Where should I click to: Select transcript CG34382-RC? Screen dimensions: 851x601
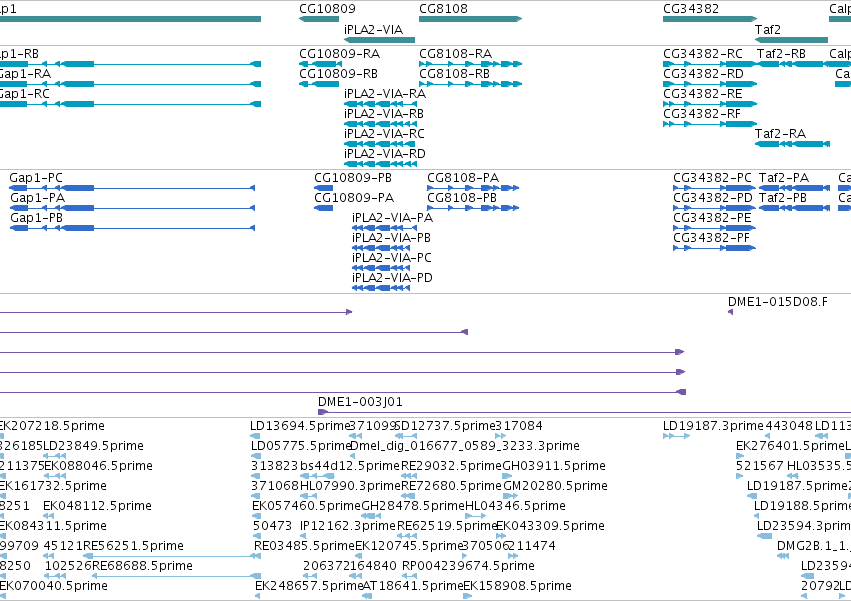(703, 54)
